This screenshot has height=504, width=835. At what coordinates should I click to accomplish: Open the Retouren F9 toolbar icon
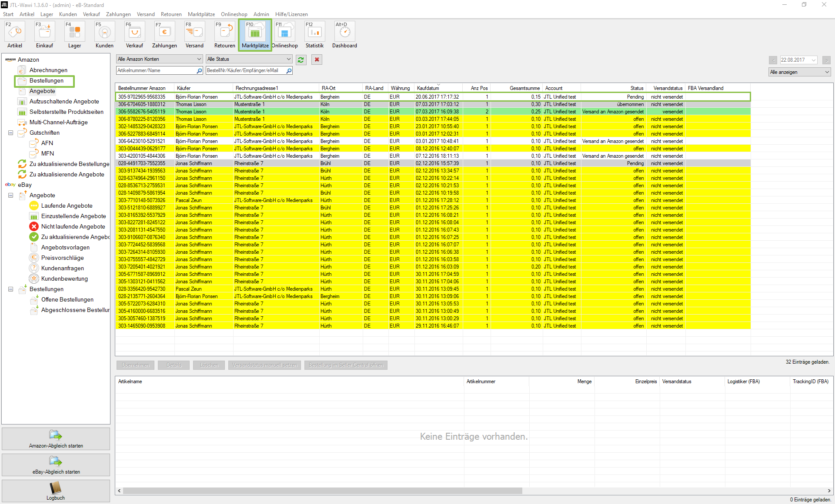coord(224,35)
